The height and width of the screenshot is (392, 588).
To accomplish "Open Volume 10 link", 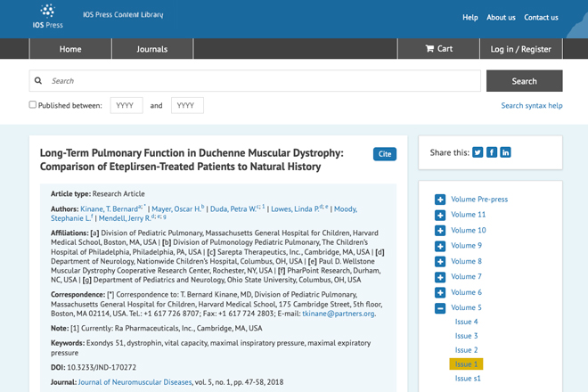I will 469,230.
